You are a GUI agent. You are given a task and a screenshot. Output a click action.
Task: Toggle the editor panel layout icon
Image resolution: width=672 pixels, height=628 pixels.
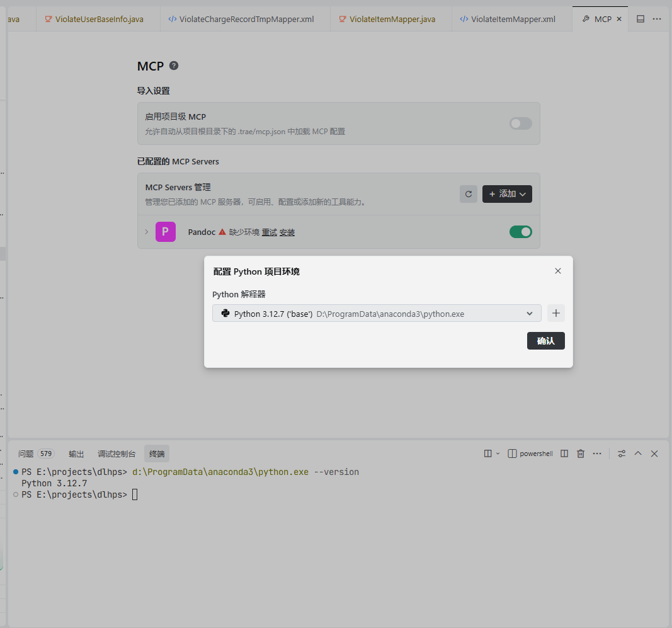(x=641, y=19)
